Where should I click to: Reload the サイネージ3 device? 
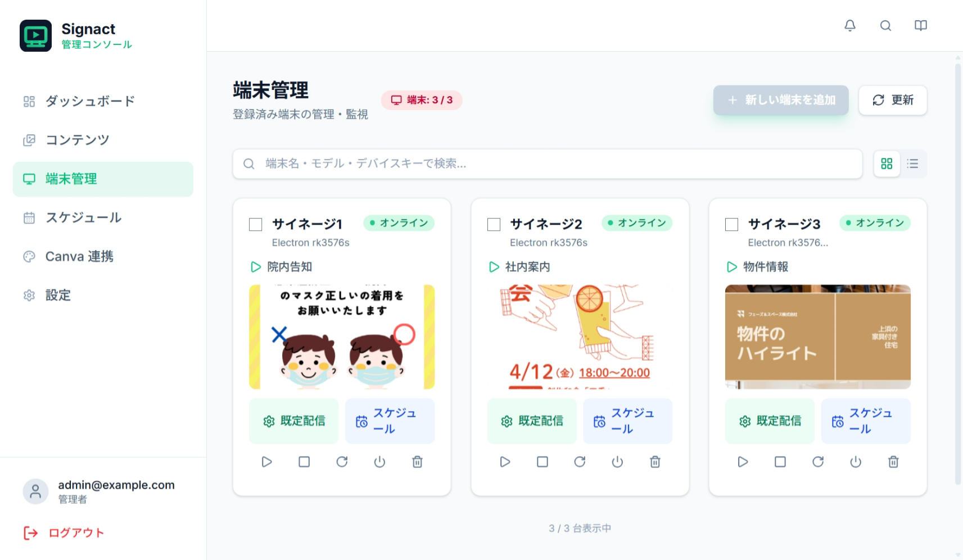[x=818, y=462]
